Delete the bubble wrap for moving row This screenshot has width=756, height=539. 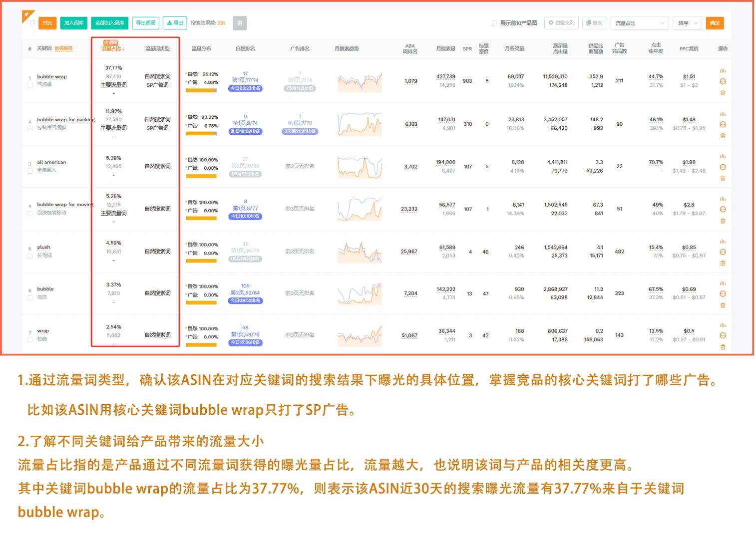click(723, 221)
